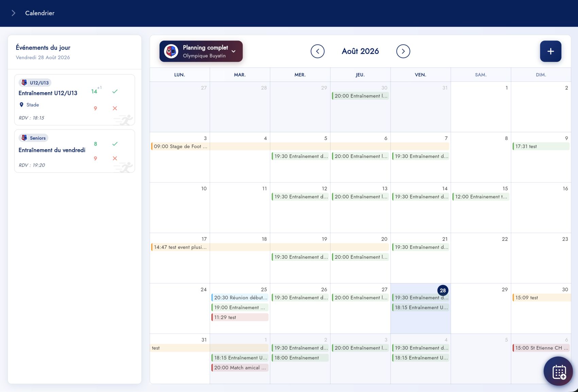Go to the next month with the right arrow
Viewport: 578px width, 392px height.
[x=403, y=51]
